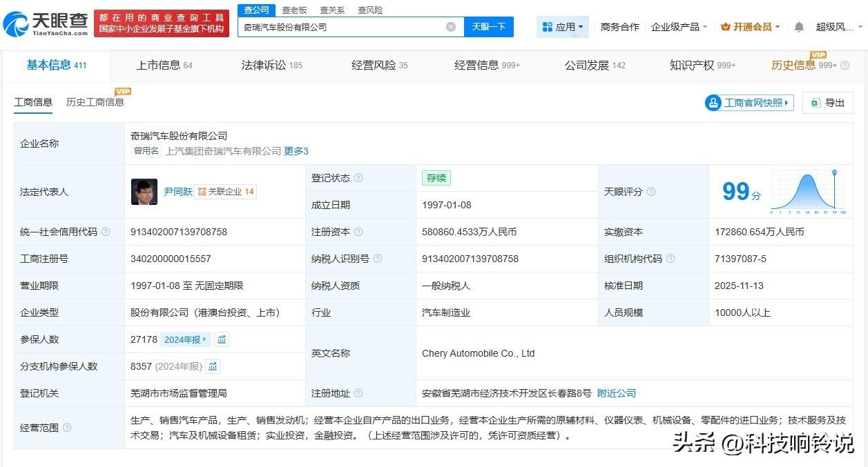Click credit code 913402007139708758 in 统一社会信用代码 row

pyautogui.click(x=179, y=232)
